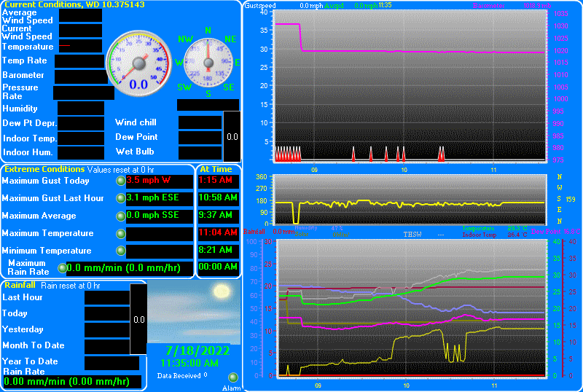Screen dimensions: 583x392
Task: Click Maximum Gust Last Hour LED
Action: click(120, 197)
